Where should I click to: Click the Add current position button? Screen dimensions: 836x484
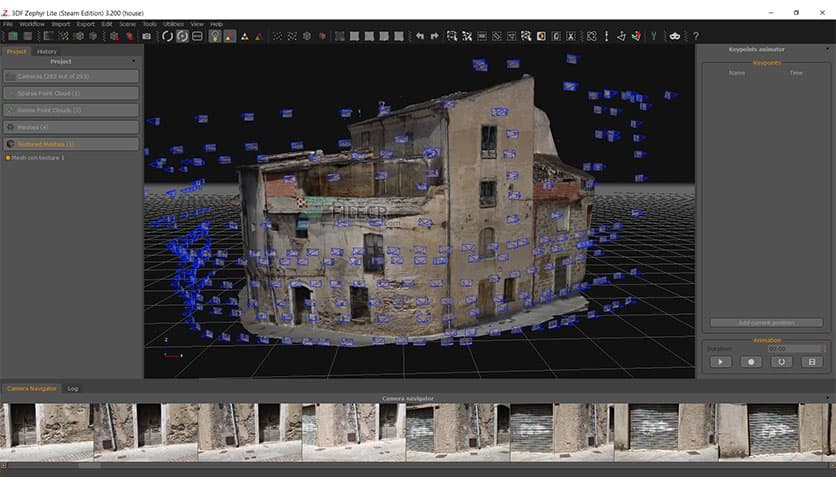coord(766,323)
